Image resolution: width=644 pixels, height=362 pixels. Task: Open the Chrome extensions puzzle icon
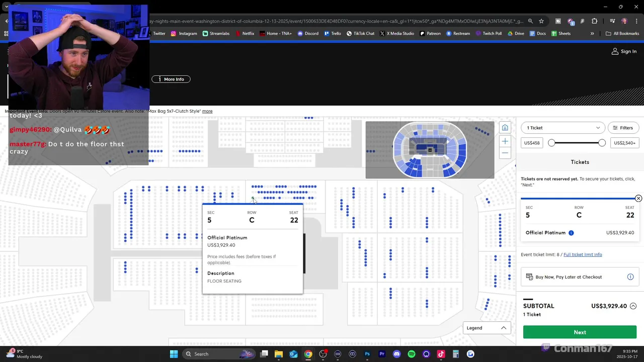[x=595, y=21]
